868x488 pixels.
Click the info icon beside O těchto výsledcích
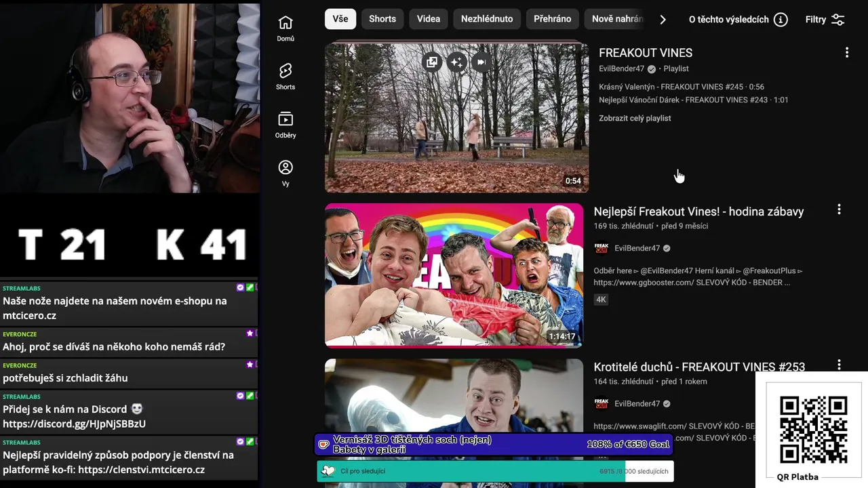[781, 20]
